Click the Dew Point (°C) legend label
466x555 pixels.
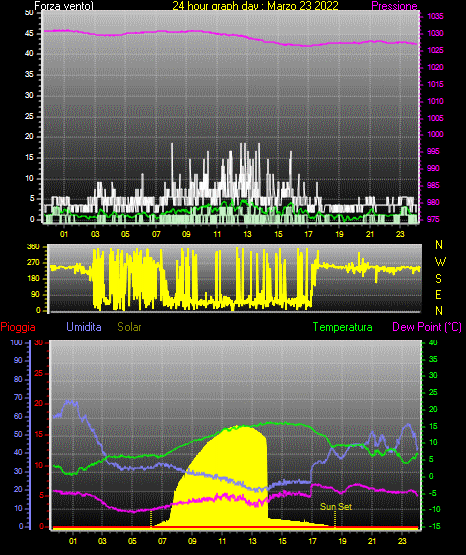coord(427,327)
